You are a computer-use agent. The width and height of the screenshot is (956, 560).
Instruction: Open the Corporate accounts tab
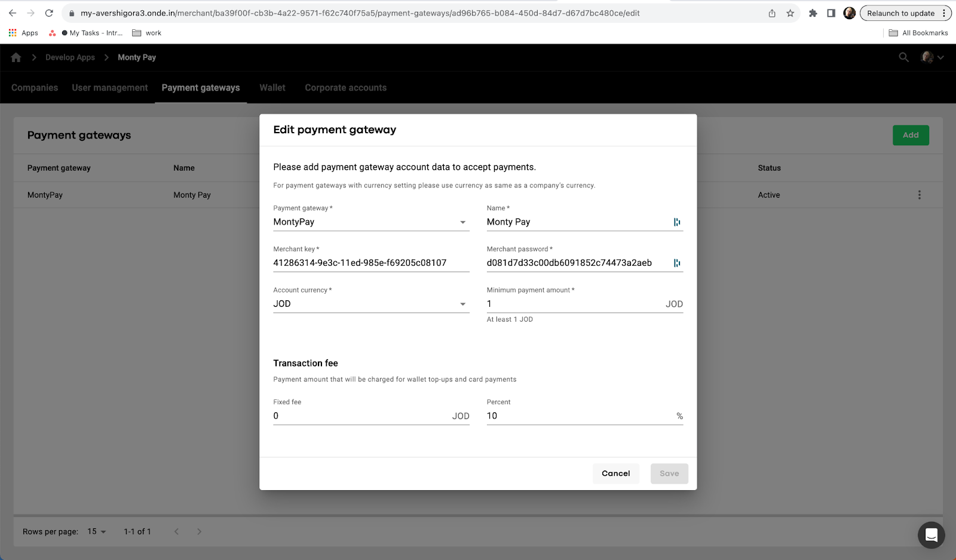click(x=346, y=88)
